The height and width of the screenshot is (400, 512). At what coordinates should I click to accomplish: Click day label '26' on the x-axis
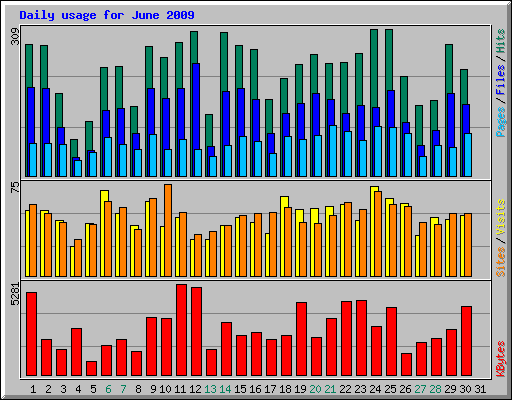pos(405,389)
